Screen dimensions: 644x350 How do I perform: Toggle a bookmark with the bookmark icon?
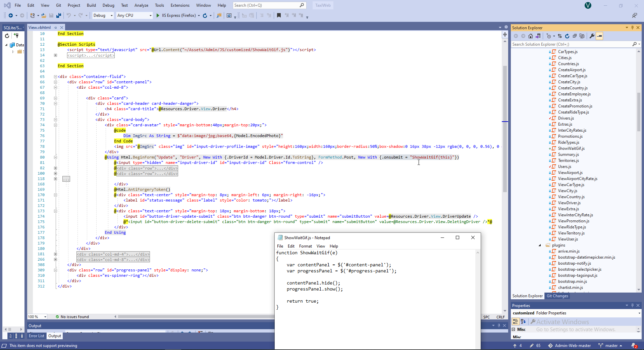tap(279, 15)
